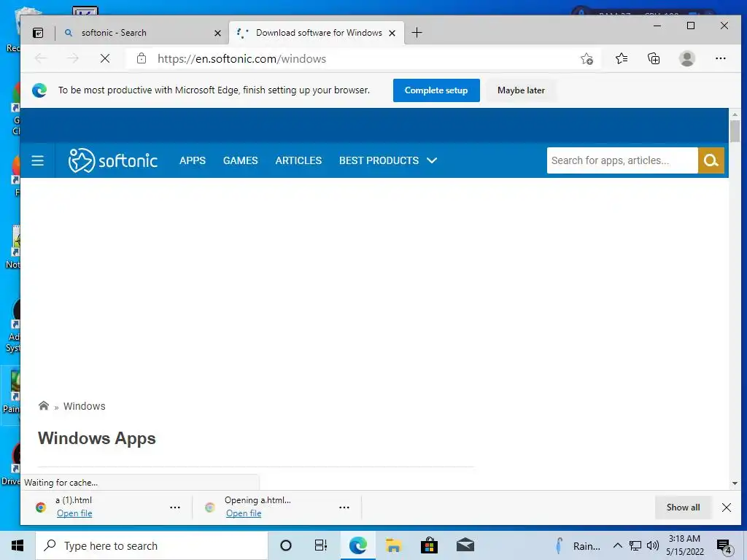Click the Windows breadcrumb text

click(85, 406)
